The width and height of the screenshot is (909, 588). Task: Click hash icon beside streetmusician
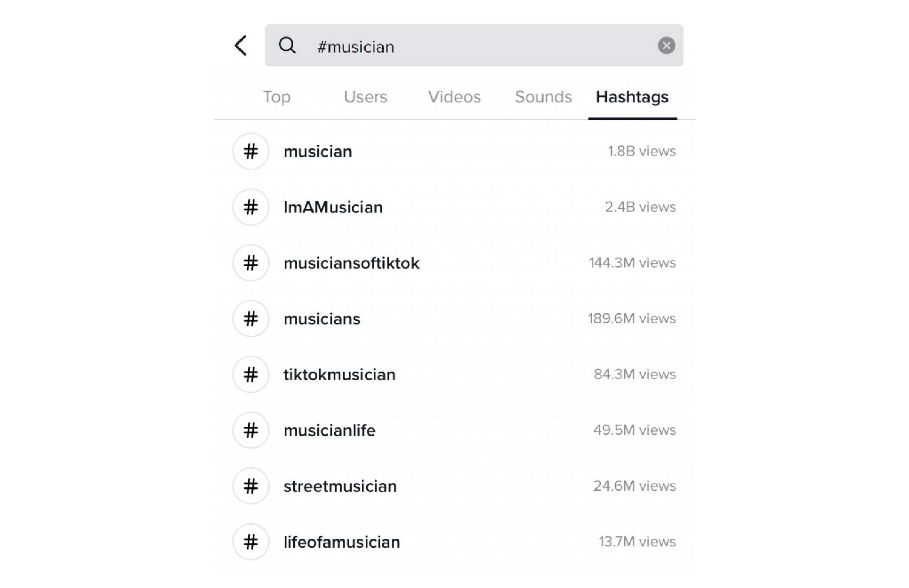[x=251, y=486]
